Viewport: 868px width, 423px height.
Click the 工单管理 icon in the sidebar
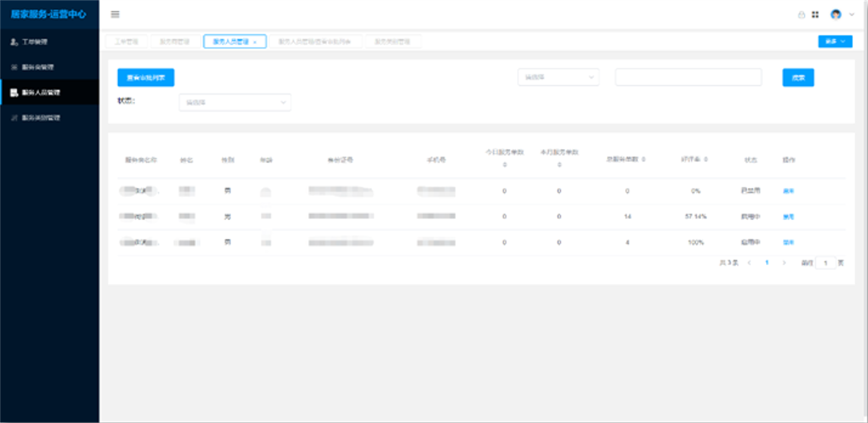click(x=14, y=42)
